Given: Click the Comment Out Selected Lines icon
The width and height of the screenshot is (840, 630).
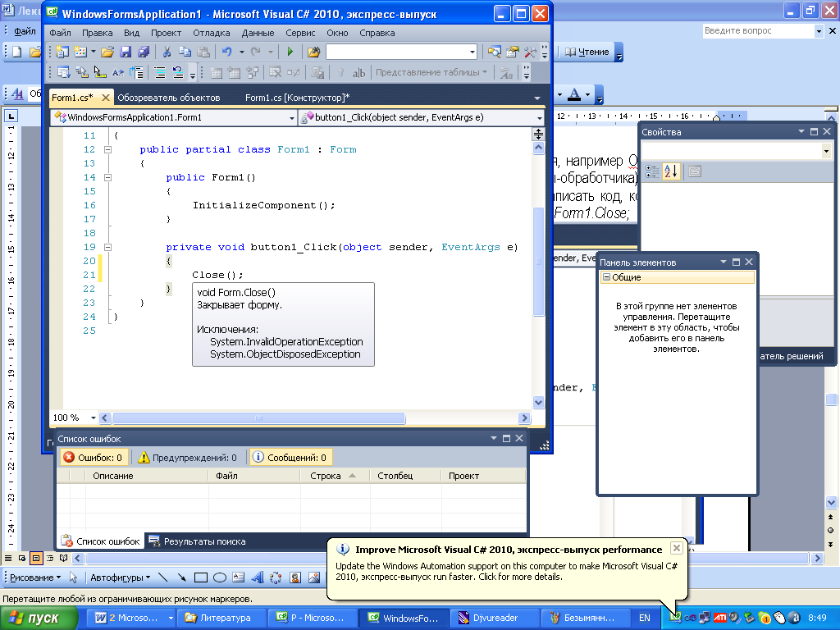Looking at the screenshot, I should 160,72.
